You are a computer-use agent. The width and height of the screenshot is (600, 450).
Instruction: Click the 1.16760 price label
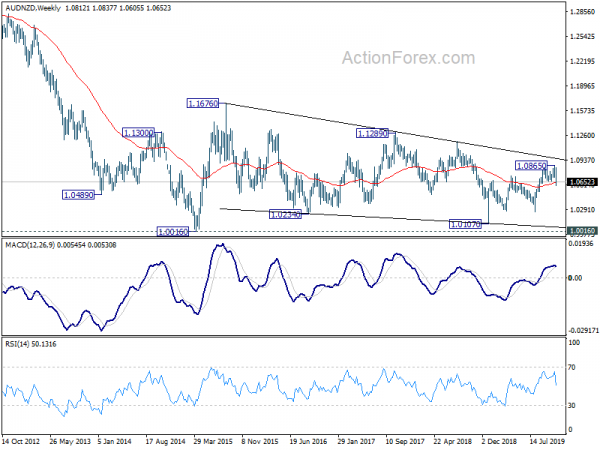(x=203, y=103)
